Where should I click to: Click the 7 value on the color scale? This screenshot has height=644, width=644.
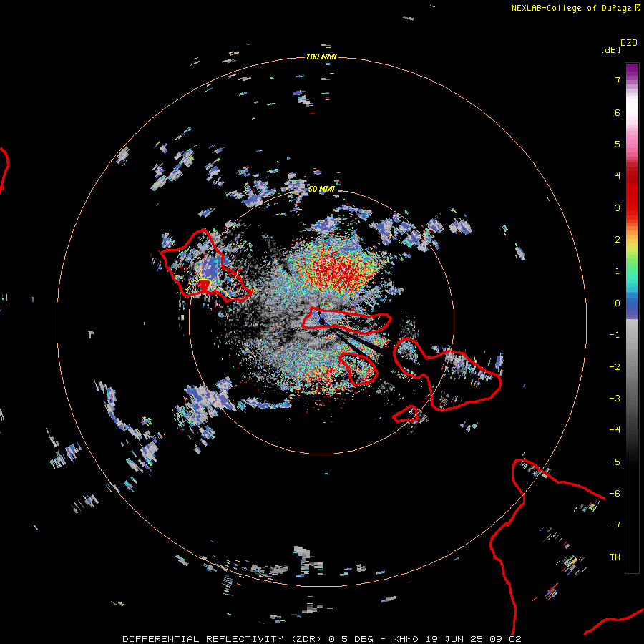pos(618,81)
